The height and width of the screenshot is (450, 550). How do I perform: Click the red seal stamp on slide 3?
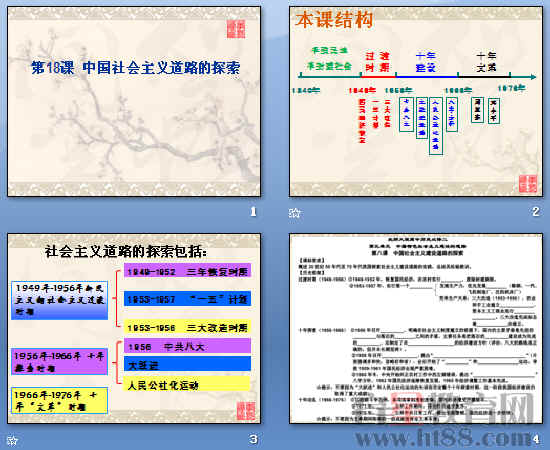[246, 411]
